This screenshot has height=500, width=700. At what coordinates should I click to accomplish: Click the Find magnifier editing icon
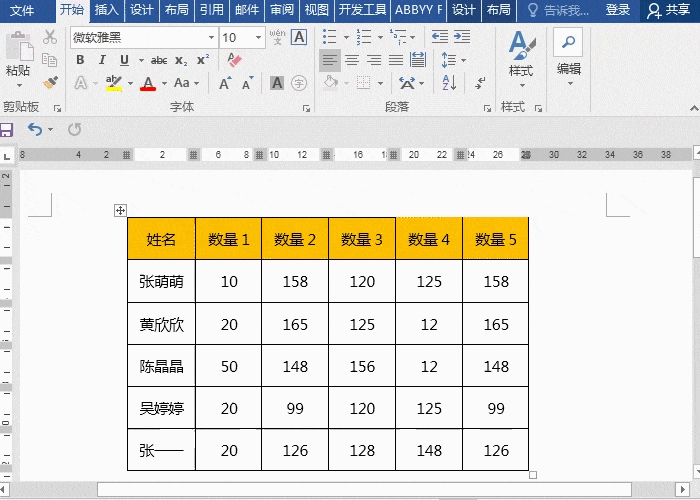[x=568, y=42]
